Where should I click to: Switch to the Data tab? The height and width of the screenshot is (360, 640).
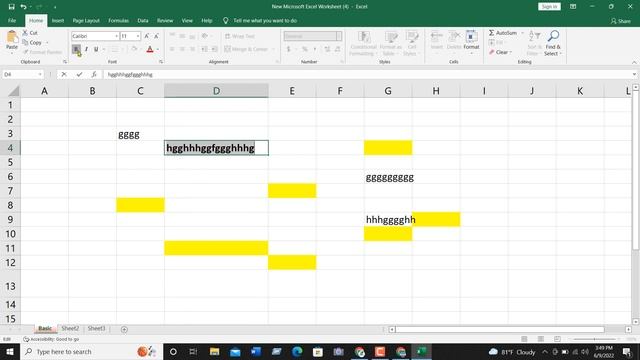143,20
